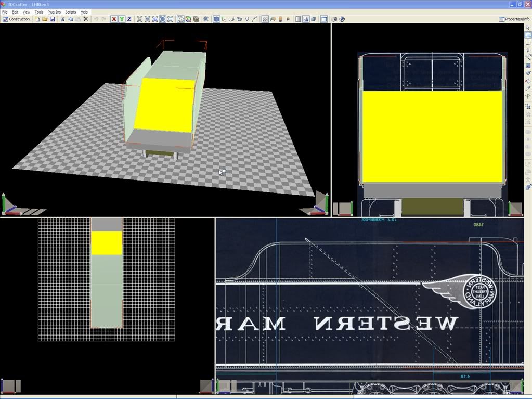The image size is (532, 399).
Task: Click the fifth view frame icon
Action: (x=171, y=19)
